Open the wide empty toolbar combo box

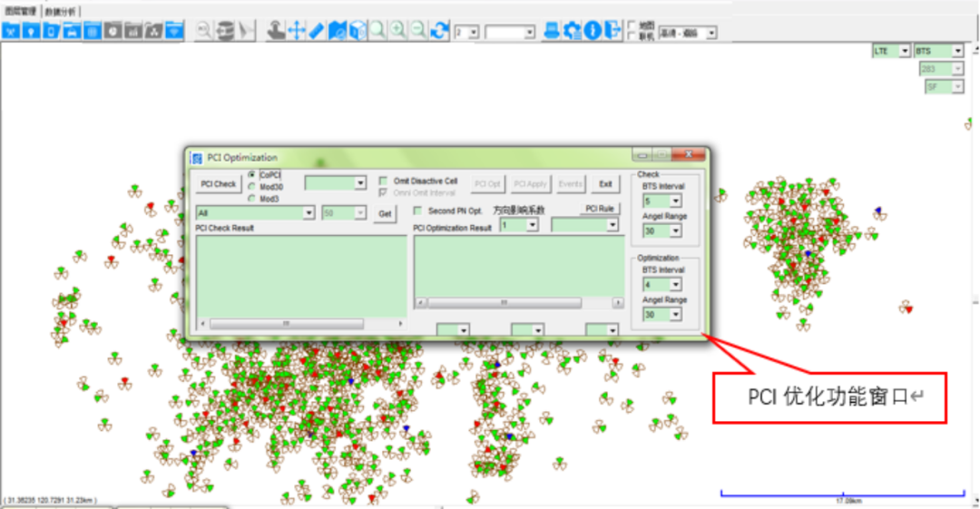[510, 32]
